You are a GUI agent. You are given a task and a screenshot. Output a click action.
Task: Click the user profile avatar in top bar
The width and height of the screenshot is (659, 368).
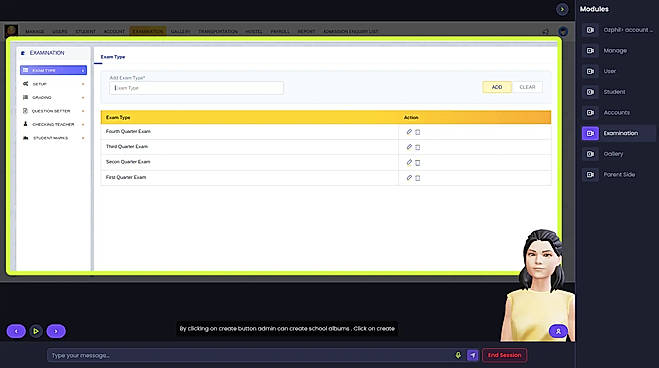[x=563, y=31]
